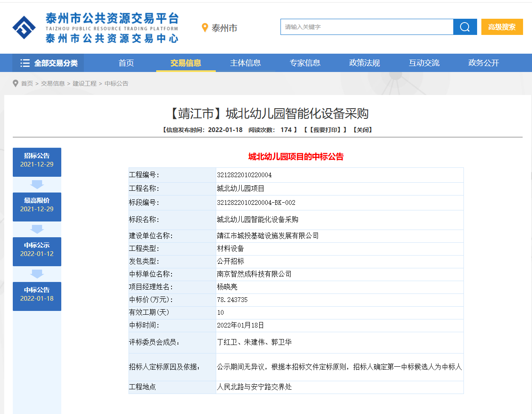Click the location pin icon beside 泰州市
Screen dimensions: 532x414
(203, 28)
